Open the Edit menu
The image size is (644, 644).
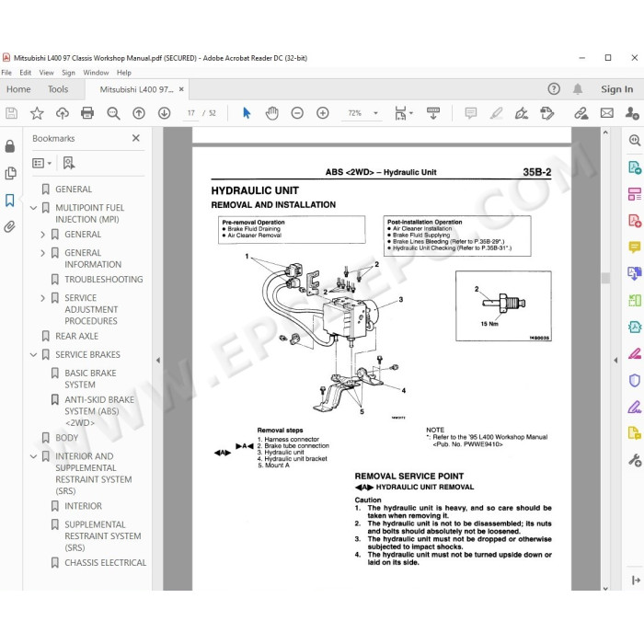coord(25,73)
